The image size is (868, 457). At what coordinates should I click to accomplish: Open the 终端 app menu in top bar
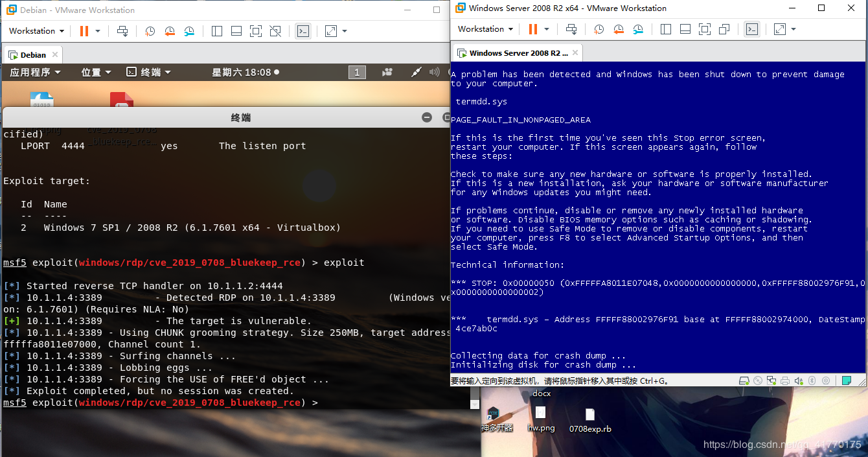(x=148, y=72)
